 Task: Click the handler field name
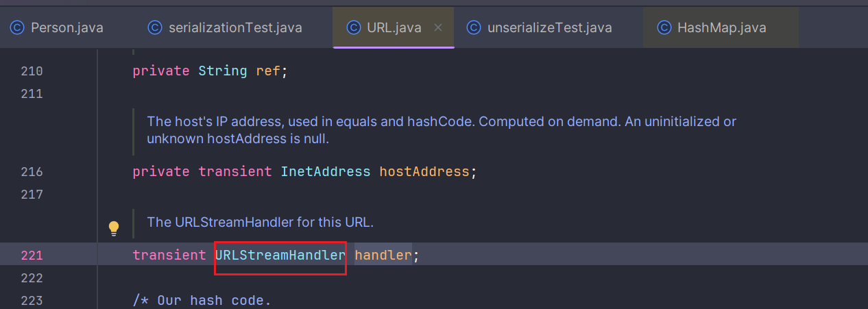(383, 256)
